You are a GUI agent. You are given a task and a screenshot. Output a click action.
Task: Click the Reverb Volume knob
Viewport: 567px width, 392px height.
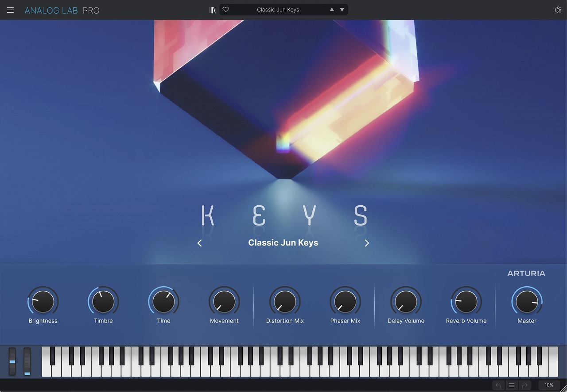(x=466, y=302)
